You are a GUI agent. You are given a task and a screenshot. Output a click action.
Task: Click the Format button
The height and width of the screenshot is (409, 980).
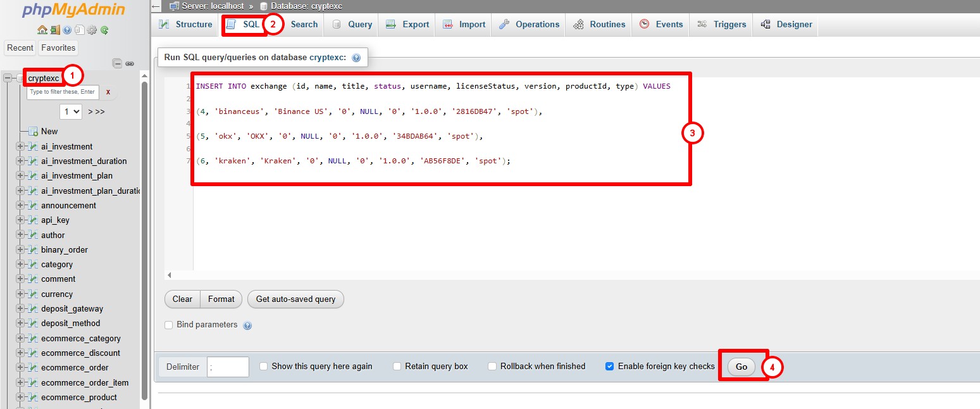[221, 299]
